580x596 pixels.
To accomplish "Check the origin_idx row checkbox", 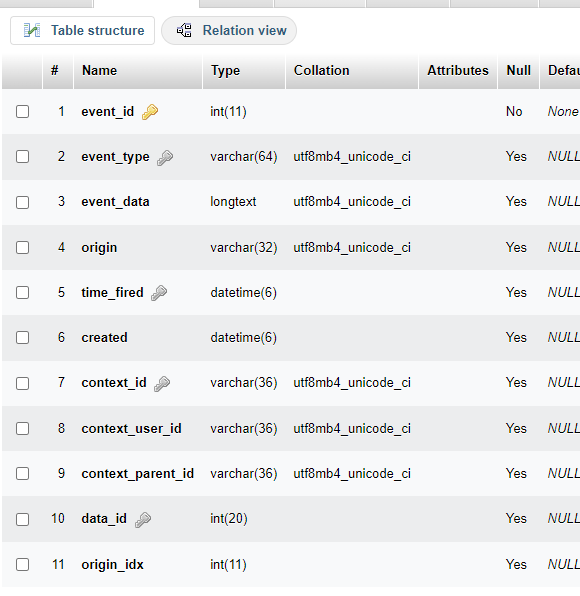I will [22, 564].
